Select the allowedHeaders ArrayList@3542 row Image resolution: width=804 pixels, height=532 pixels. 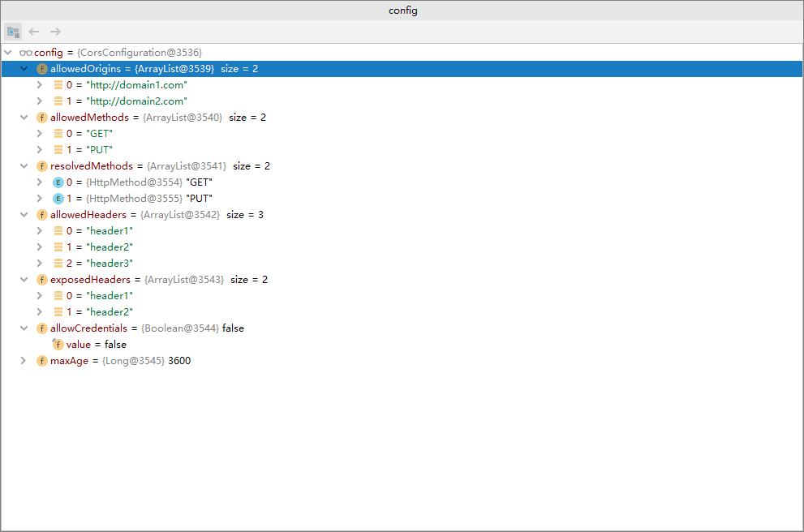[x=402, y=215]
